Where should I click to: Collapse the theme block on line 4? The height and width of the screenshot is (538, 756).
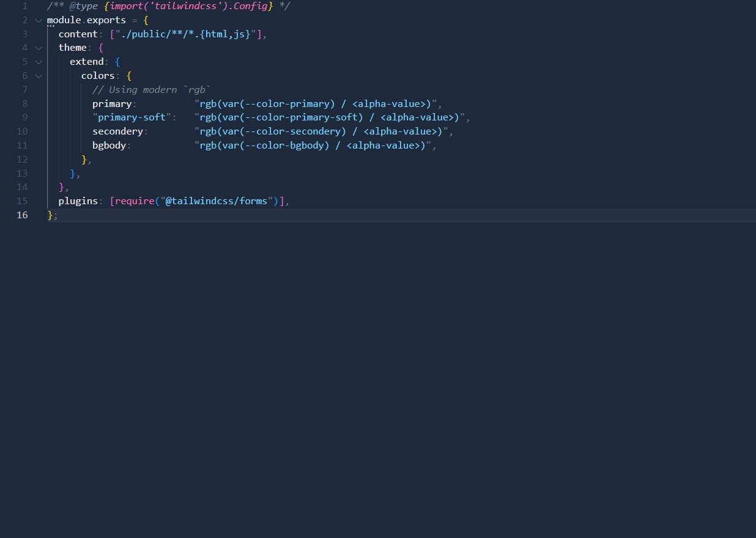coord(39,48)
